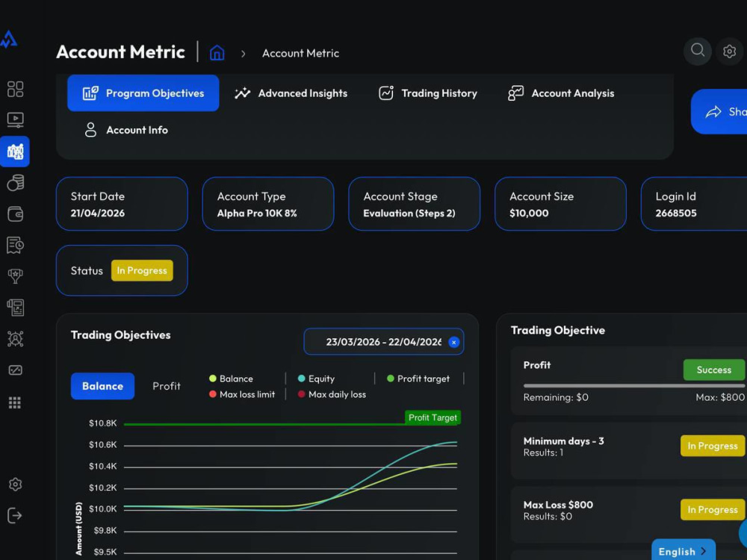The width and height of the screenshot is (747, 560).
Task: Click the Account Metric breadcrumb link
Action: 300,53
